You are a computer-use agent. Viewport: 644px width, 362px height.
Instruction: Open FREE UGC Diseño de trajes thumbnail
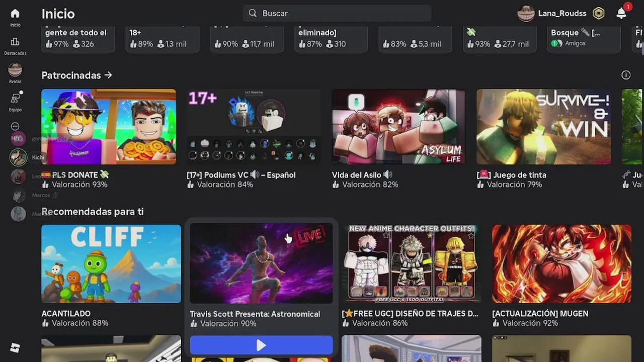412,264
